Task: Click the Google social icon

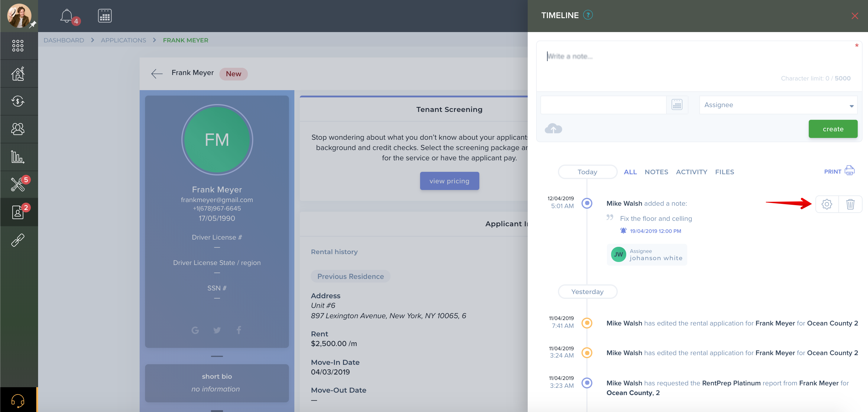Action: tap(195, 330)
